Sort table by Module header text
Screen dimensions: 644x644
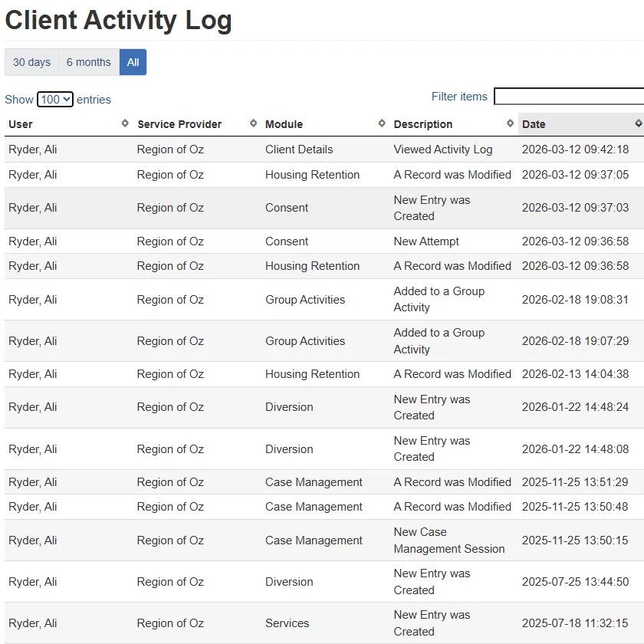click(284, 124)
